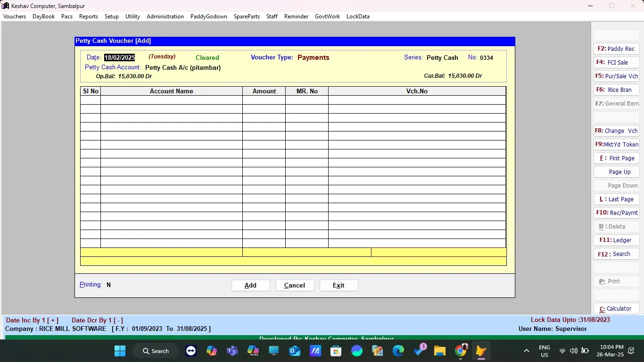
Task: Open the Utility menu
Action: [132, 16]
